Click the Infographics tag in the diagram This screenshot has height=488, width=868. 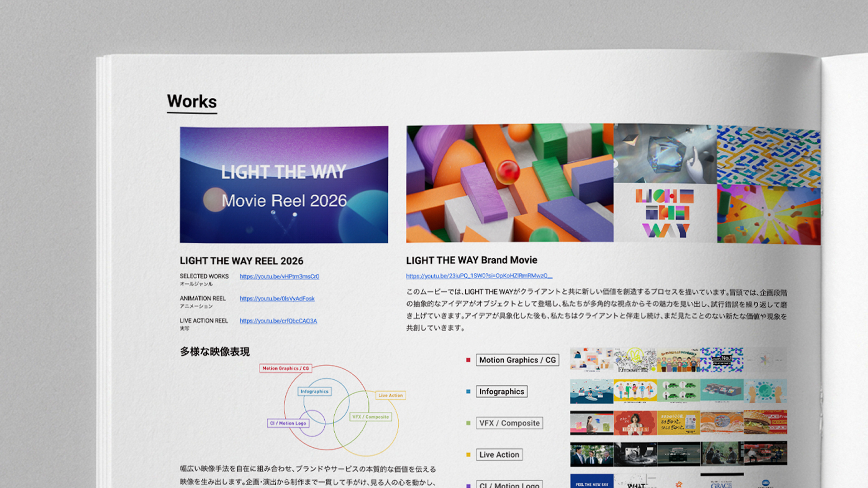314,391
